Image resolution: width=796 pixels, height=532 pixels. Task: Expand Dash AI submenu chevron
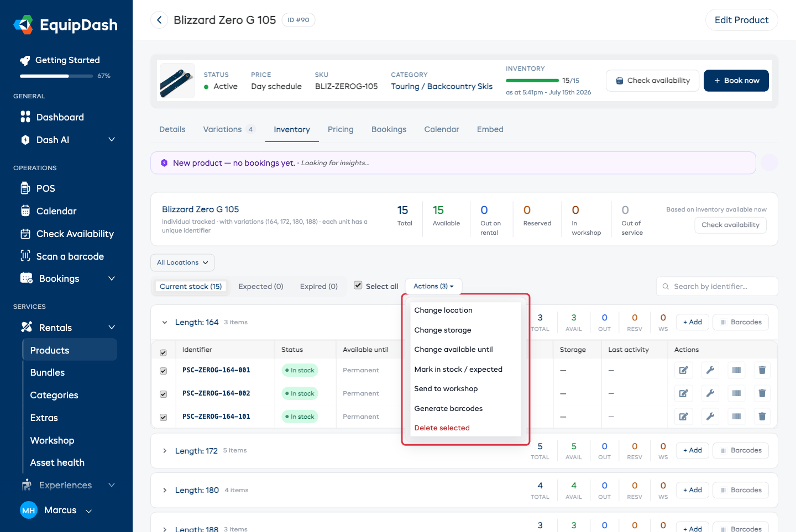112,140
